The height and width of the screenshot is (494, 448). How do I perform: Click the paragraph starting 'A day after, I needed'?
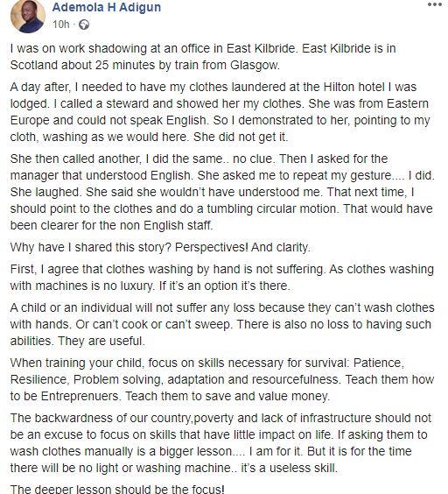(x=220, y=112)
